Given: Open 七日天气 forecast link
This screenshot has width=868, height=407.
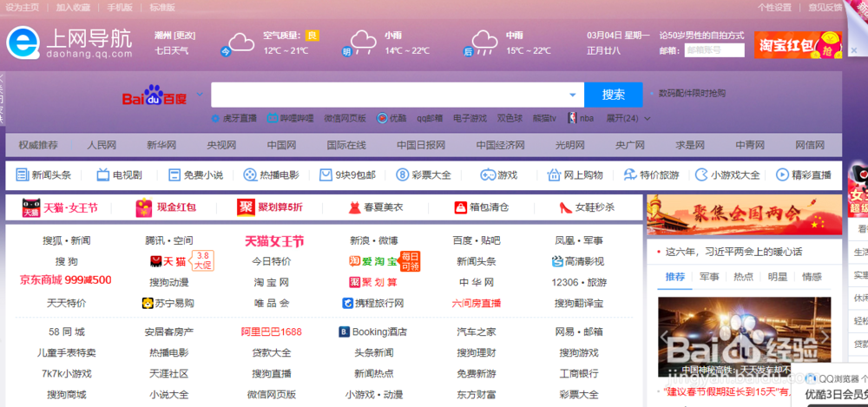Looking at the screenshot, I should pyautogui.click(x=172, y=50).
